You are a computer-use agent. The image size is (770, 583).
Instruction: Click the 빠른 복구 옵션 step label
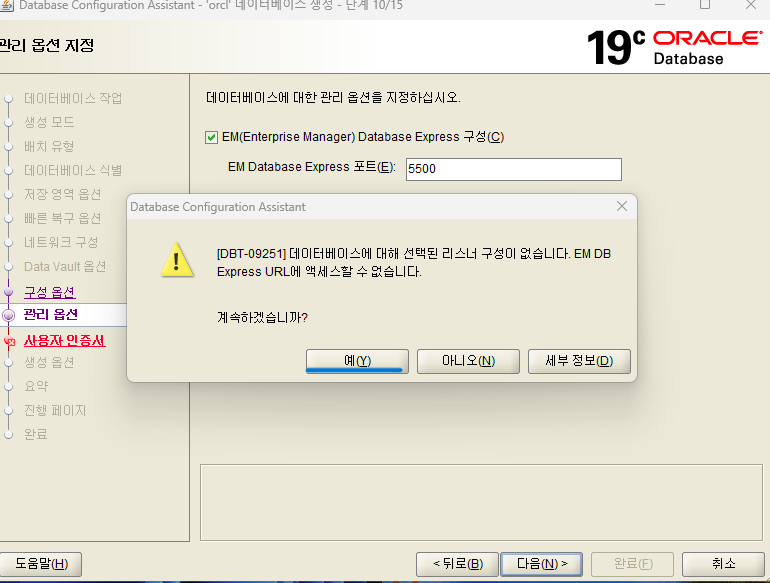coord(62,218)
